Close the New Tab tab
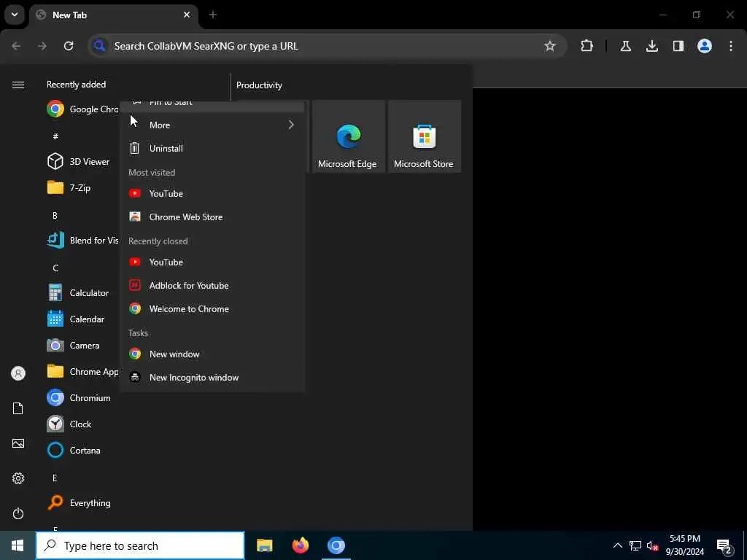This screenshot has width=747, height=560. tap(187, 15)
